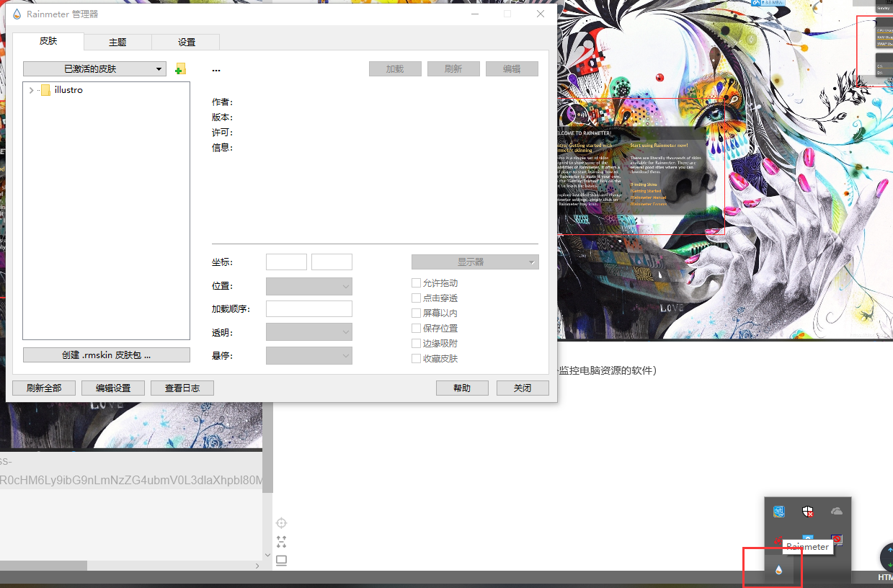Click the Rainmeter welcome screenshot image
This screenshot has height=588, width=893.
coord(725,169)
